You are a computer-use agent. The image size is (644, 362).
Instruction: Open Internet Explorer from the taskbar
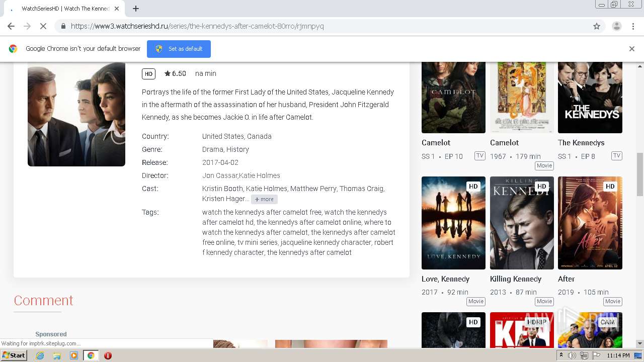click(x=40, y=355)
